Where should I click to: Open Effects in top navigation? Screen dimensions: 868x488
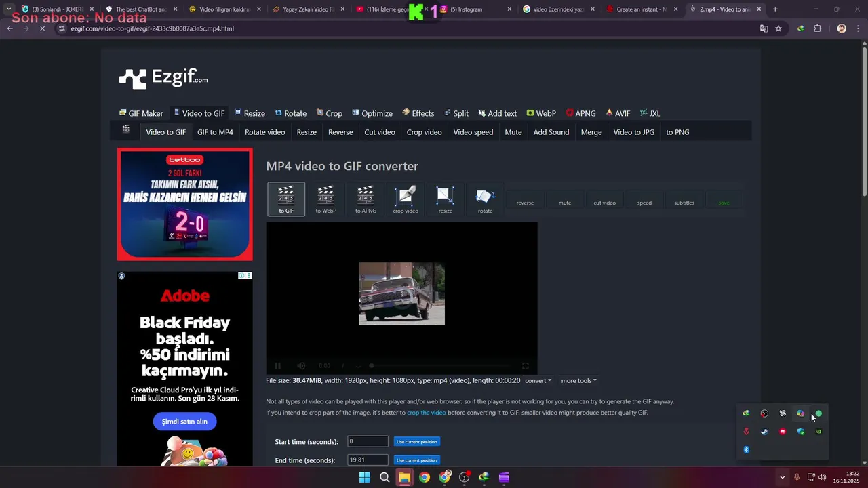pyautogui.click(x=418, y=113)
